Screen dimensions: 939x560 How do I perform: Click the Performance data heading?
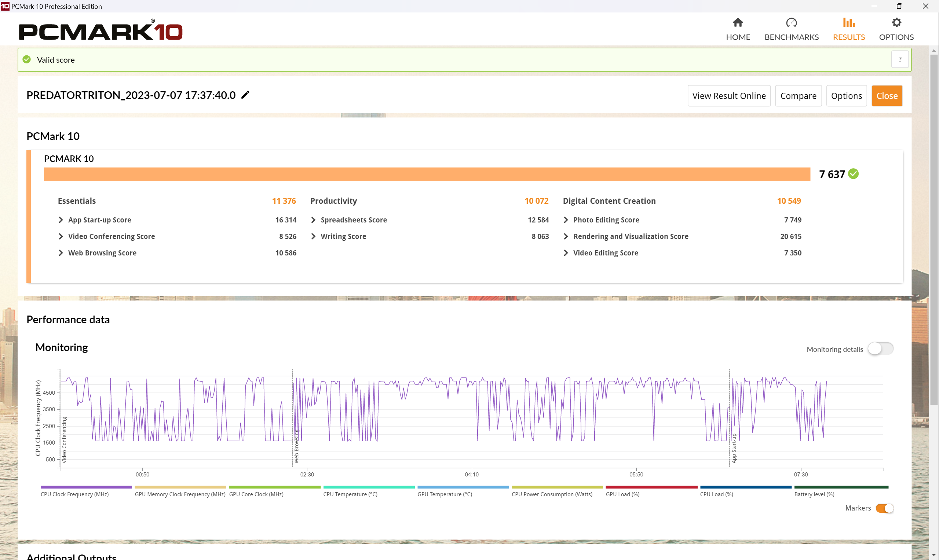(x=68, y=320)
